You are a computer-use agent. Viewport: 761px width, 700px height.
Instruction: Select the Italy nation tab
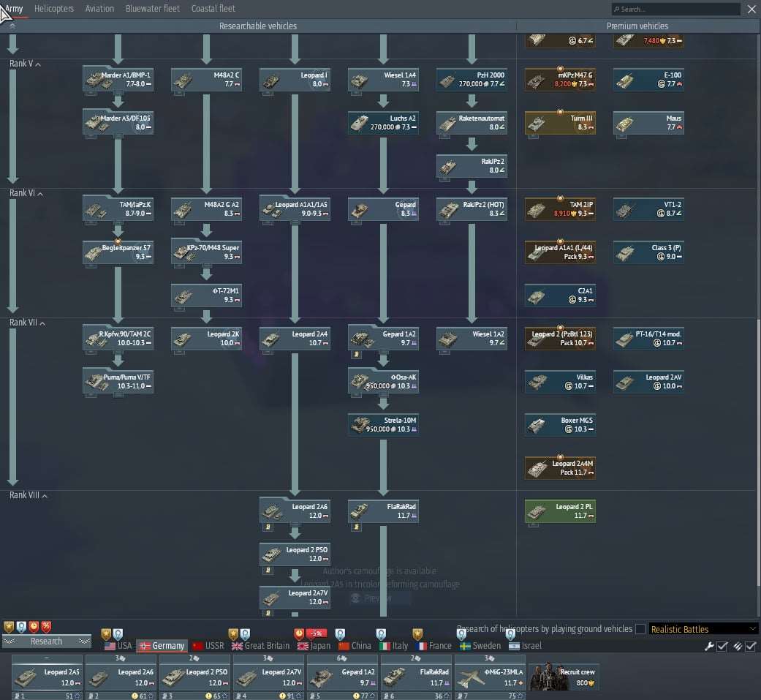(393, 646)
